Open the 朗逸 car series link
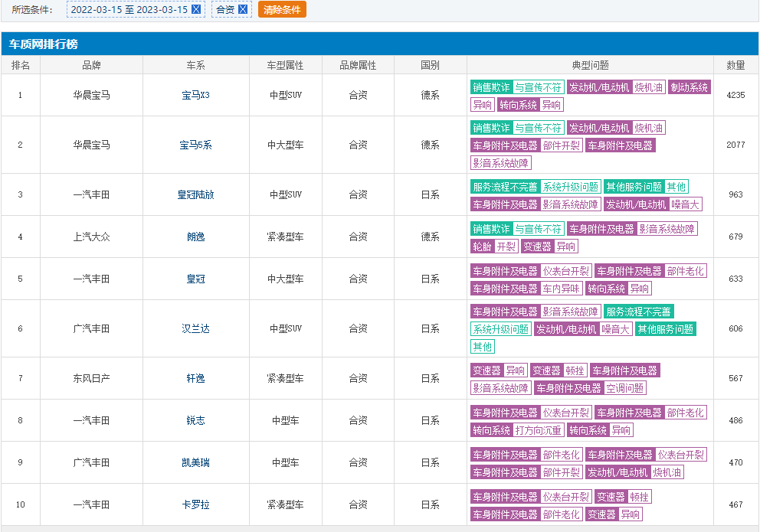The width and height of the screenshot is (760, 532). [x=195, y=237]
